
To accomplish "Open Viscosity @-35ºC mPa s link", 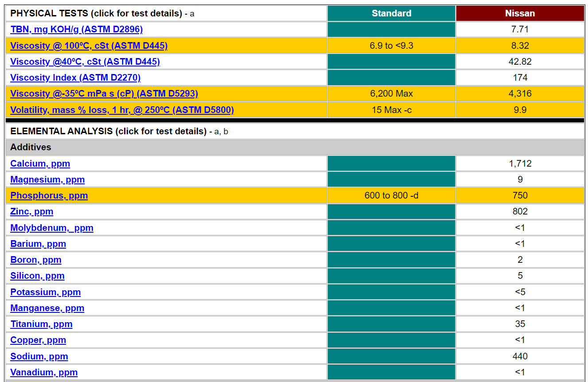I will pos(104,93).
